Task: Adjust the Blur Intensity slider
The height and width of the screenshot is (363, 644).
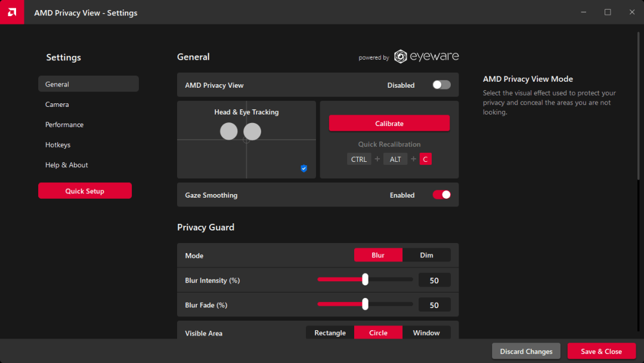Action: click(x=364, y=279)
